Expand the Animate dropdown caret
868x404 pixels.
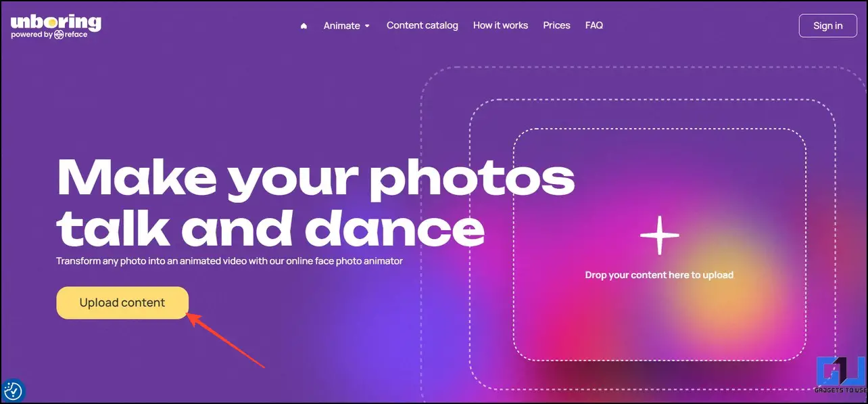(367, 26)
